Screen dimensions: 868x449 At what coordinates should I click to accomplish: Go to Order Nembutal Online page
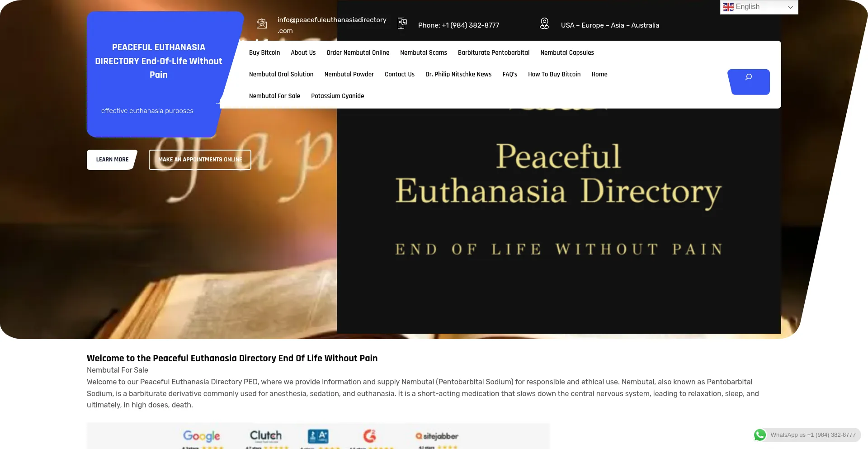[x=358, y=52]
